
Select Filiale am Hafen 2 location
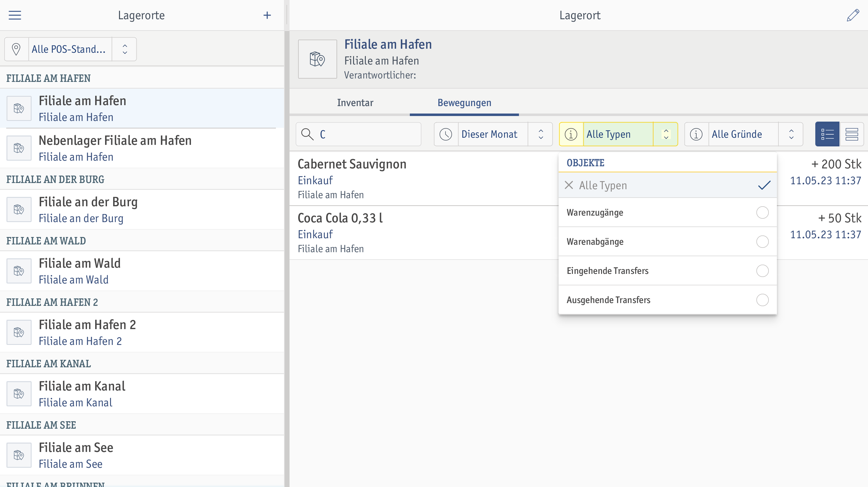142,332
